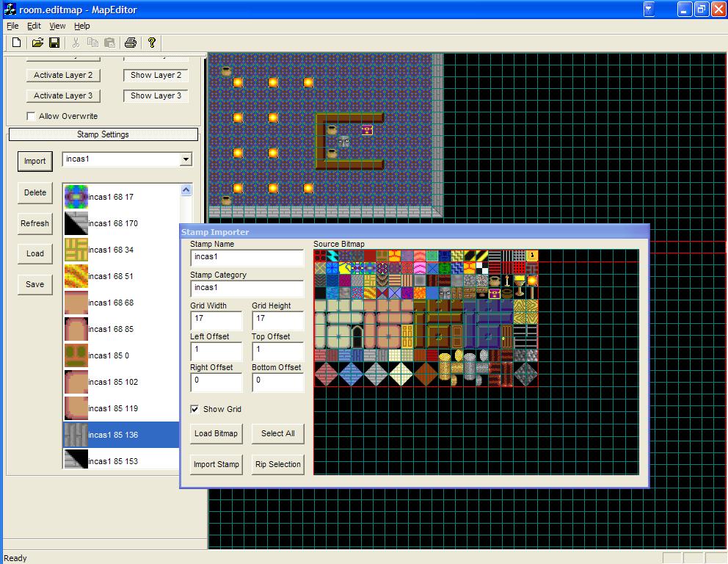
Task: Click the New file toolbar icon
Action: pos(16,43)
